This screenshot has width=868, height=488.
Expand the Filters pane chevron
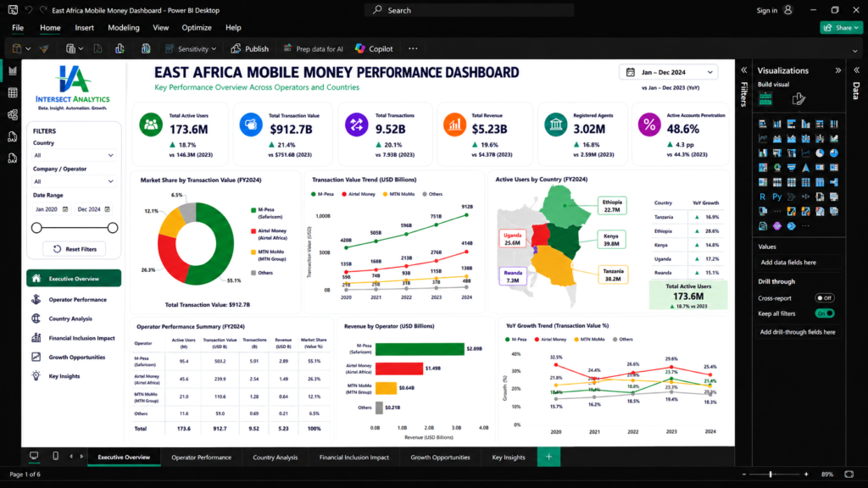coord(744,70)
